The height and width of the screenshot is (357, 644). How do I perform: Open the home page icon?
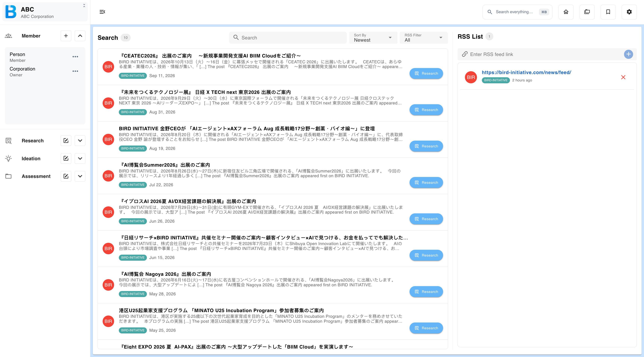click(566, 12)
